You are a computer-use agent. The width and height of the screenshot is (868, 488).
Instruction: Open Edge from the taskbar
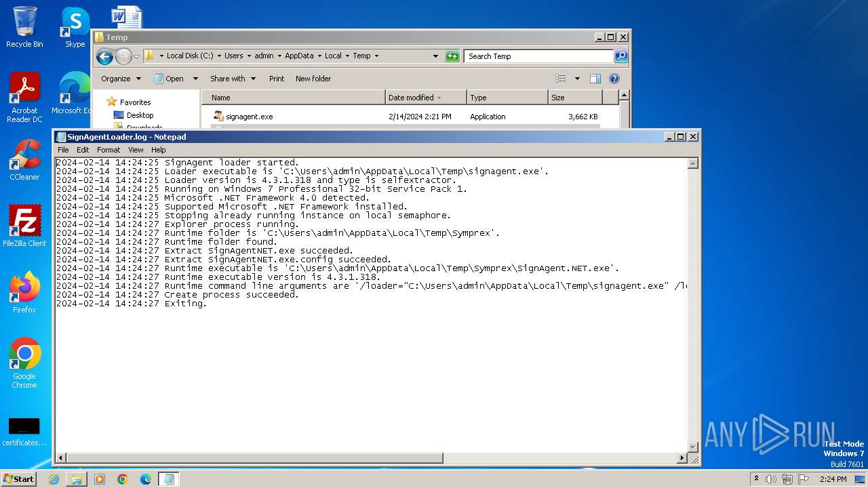(146, 479)
